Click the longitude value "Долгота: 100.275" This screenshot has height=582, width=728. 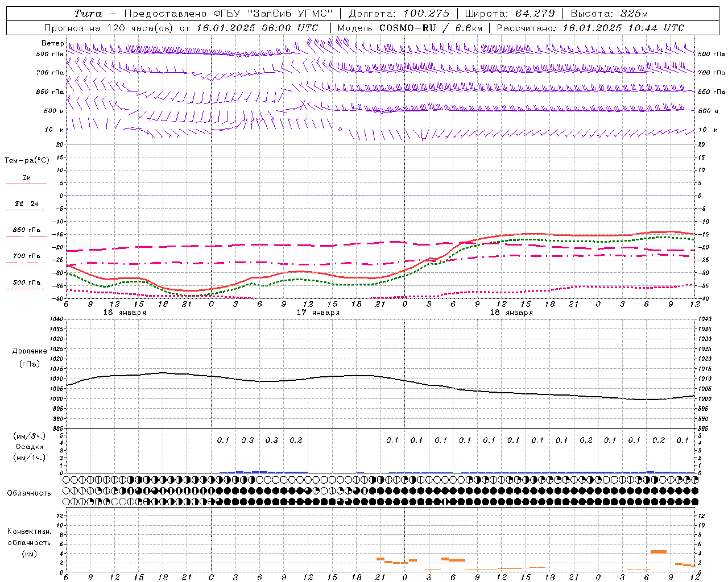click(x=399, y=14)
